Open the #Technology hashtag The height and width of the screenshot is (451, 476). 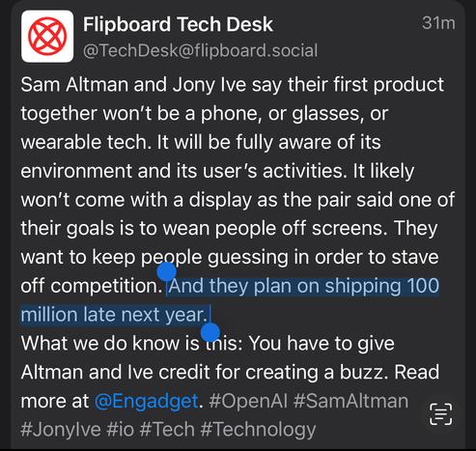click(258, 430)
